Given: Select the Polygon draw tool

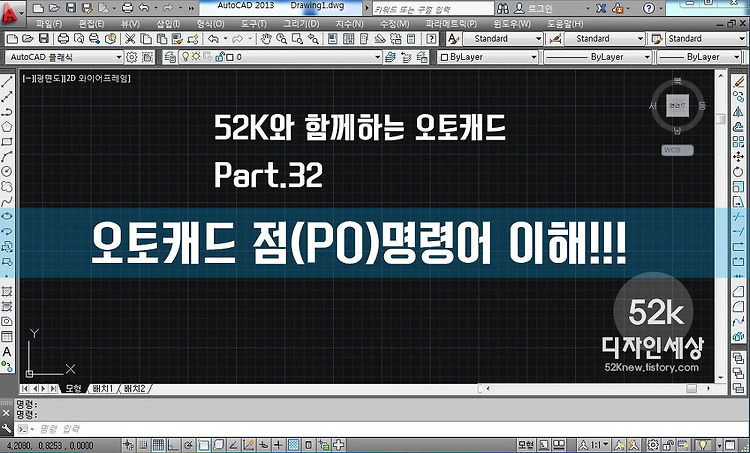Looking at the screenshot, I should click(x=7, y=127).
